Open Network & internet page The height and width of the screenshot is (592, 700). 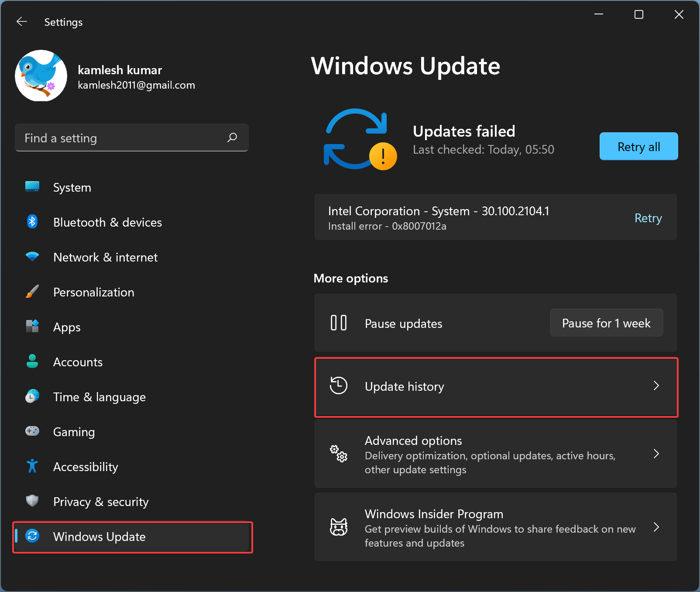(132, 257)
